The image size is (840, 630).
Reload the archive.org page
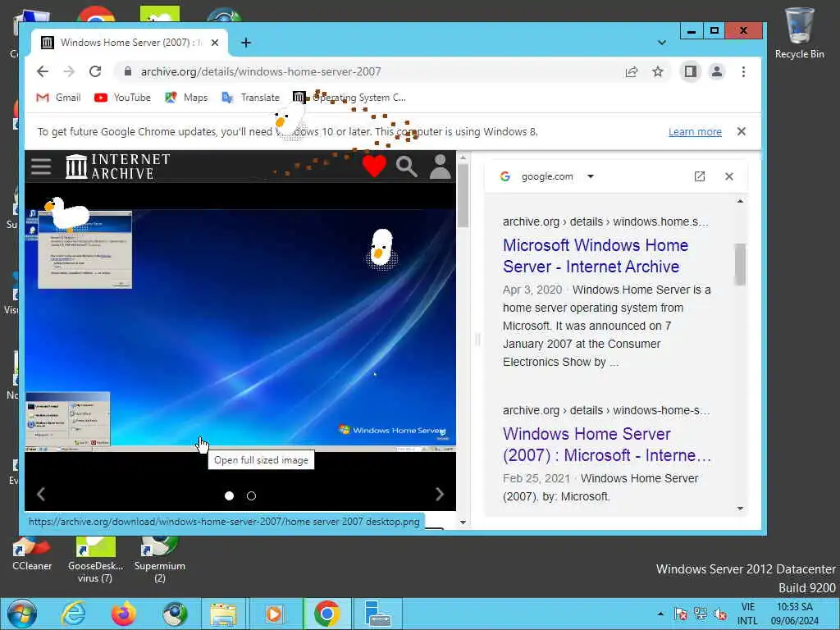click(x=95, y=71)
